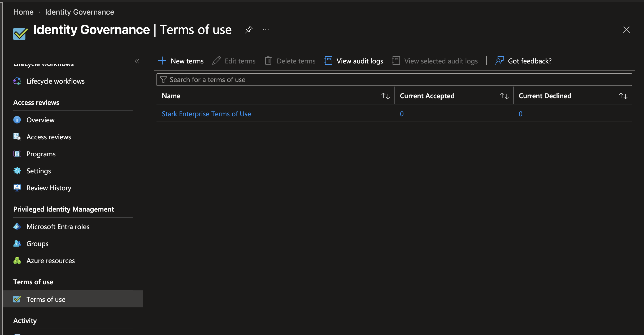Click the Edit terms pencil icon
This screenshot has height=335, width=644.
pyautogui.click(x=216, y=61)
